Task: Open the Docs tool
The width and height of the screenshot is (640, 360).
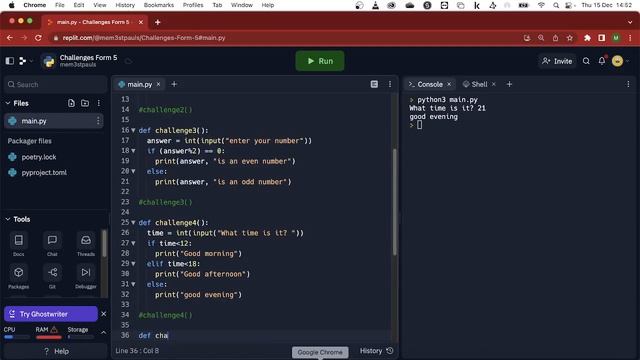Action: 19,244
